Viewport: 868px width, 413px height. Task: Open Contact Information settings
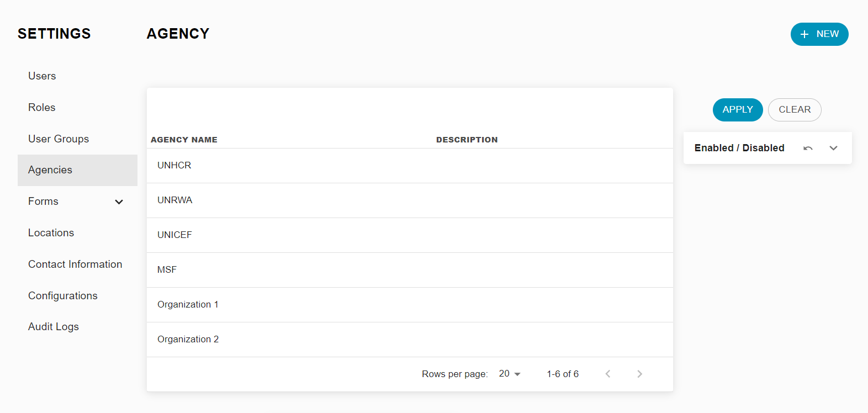pyautogui.click(x=77, y=264)
